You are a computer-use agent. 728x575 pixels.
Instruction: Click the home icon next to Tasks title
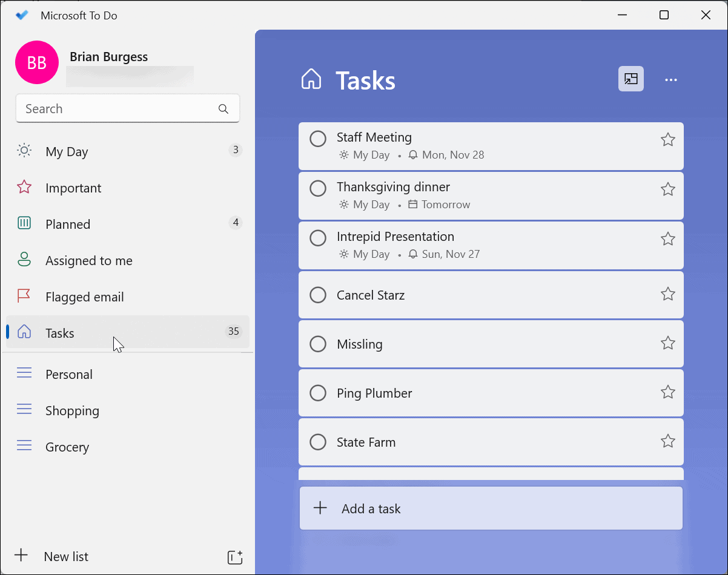pos(311,80)
